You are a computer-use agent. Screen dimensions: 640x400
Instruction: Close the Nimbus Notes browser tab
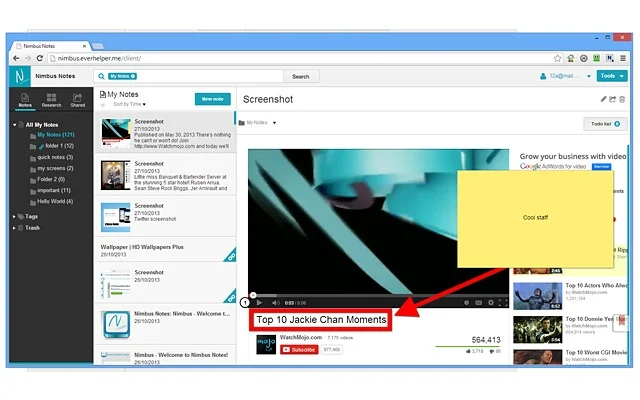84,46
